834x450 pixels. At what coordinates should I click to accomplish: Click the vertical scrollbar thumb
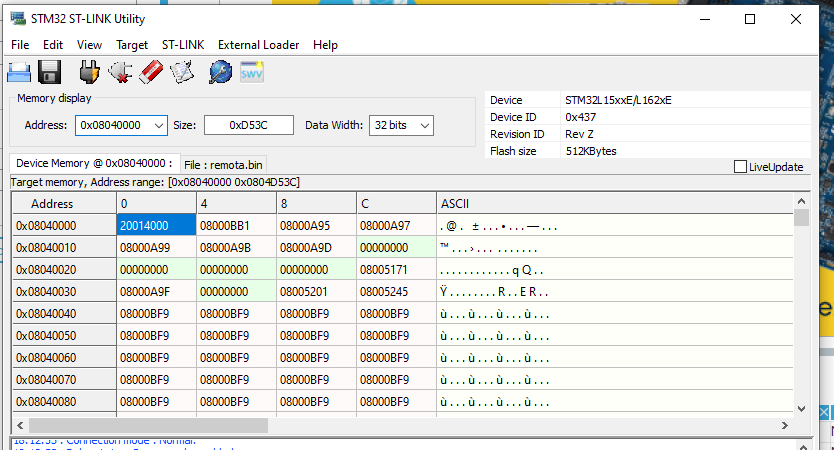click(x=802, y=218)
